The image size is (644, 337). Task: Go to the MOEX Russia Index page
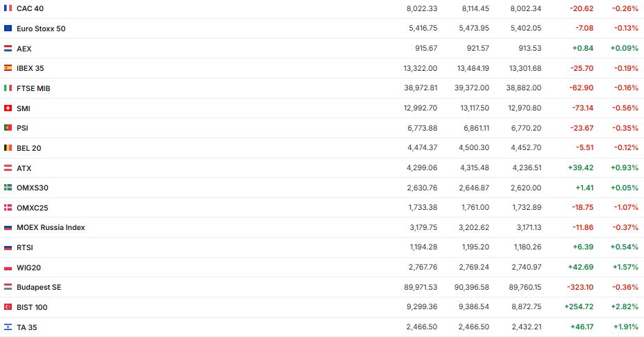(x=51, y=227)
